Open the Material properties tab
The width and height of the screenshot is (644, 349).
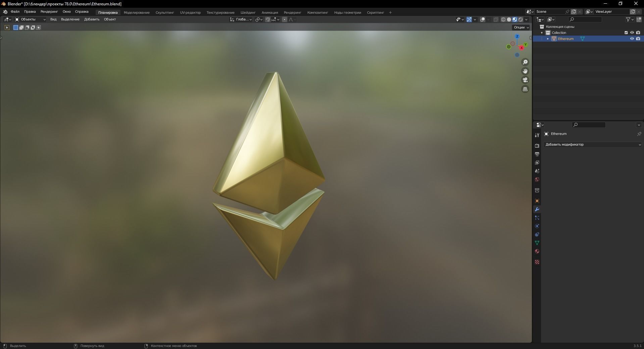point(537,251)
